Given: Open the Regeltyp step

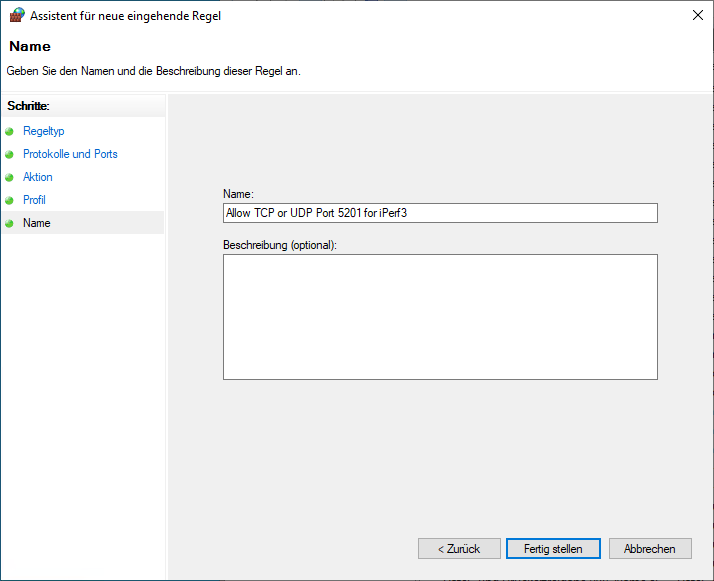Looking at the screenshot, I should (x=43, y=131).
